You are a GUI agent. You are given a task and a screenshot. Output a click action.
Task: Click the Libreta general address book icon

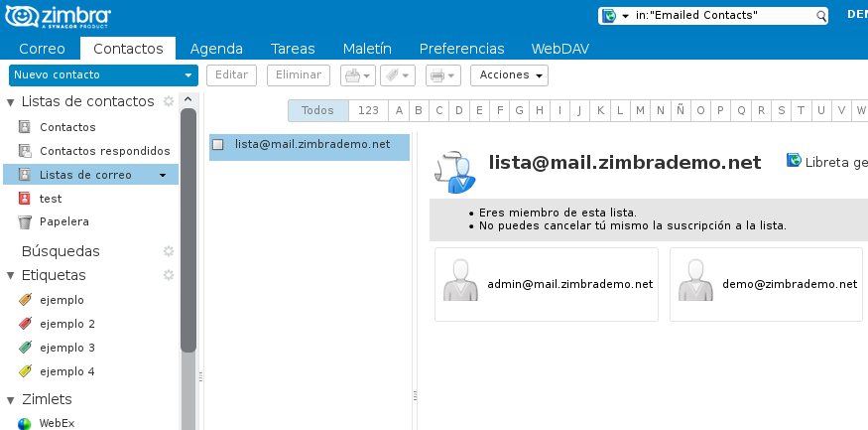coord(794,161)
